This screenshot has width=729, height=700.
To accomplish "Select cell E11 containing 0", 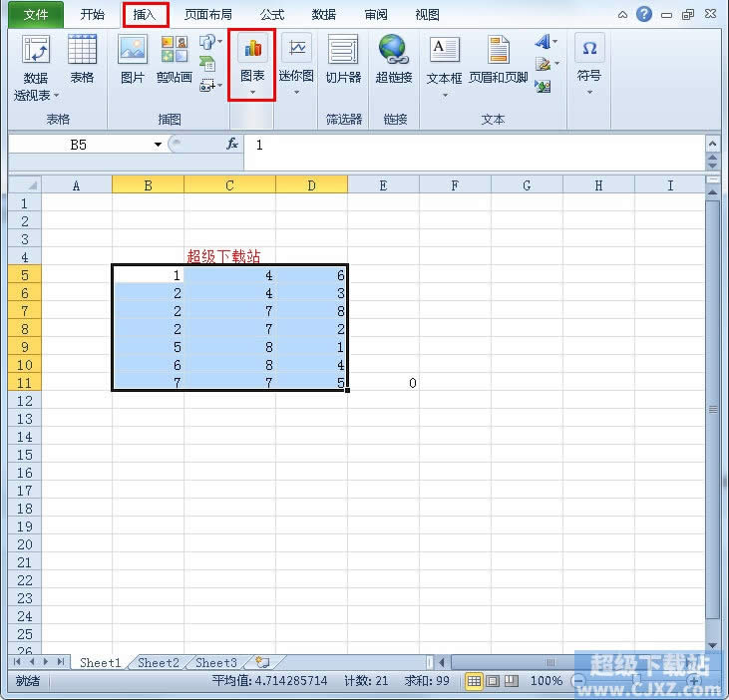I will tap(383, 383).
